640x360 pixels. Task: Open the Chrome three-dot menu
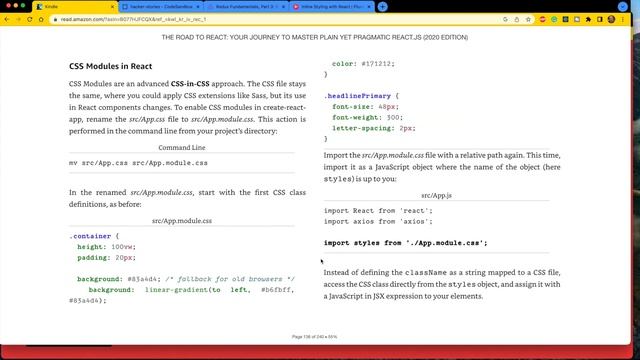click(623, 19)
